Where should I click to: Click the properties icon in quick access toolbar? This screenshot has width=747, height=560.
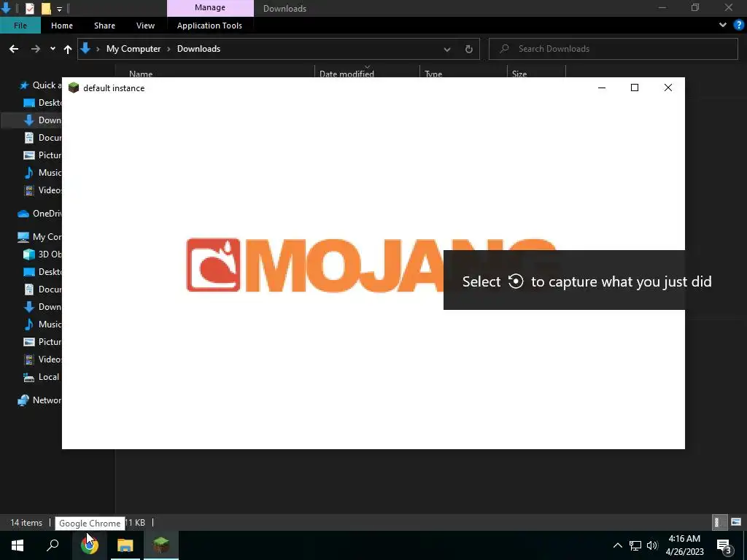coord(29,8)
